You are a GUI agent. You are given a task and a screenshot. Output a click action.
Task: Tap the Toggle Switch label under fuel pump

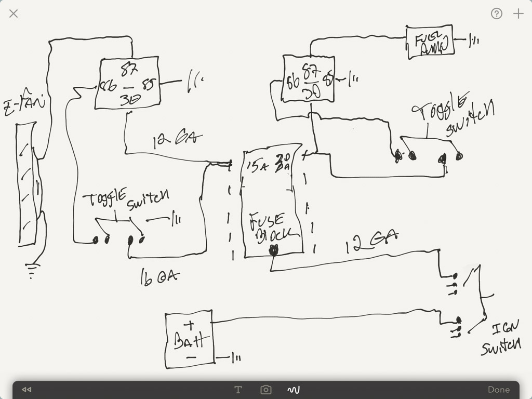coord(453,114)
